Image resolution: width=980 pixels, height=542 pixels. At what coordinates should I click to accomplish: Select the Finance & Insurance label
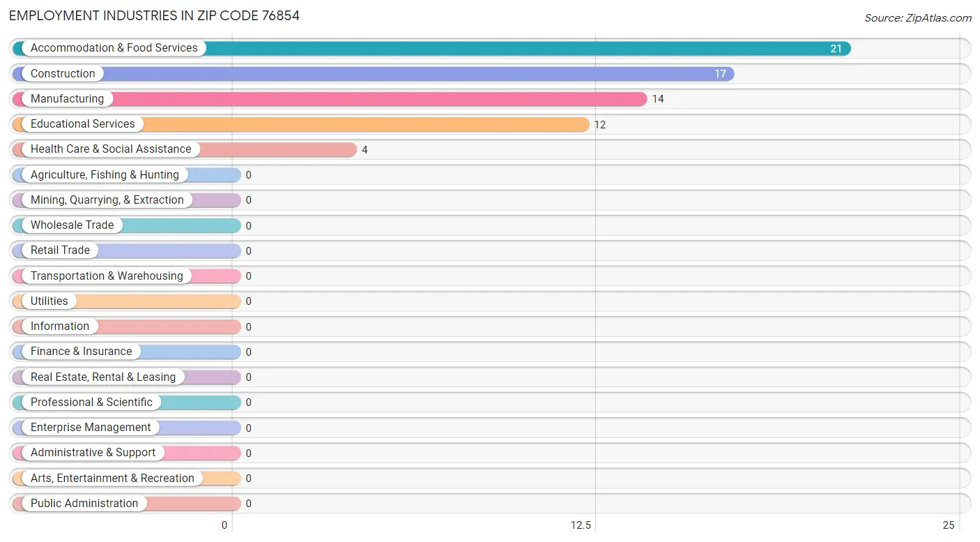81,352
